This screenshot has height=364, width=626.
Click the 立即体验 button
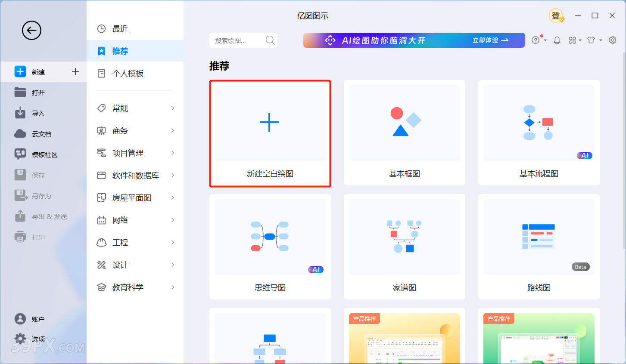point(490,40)
